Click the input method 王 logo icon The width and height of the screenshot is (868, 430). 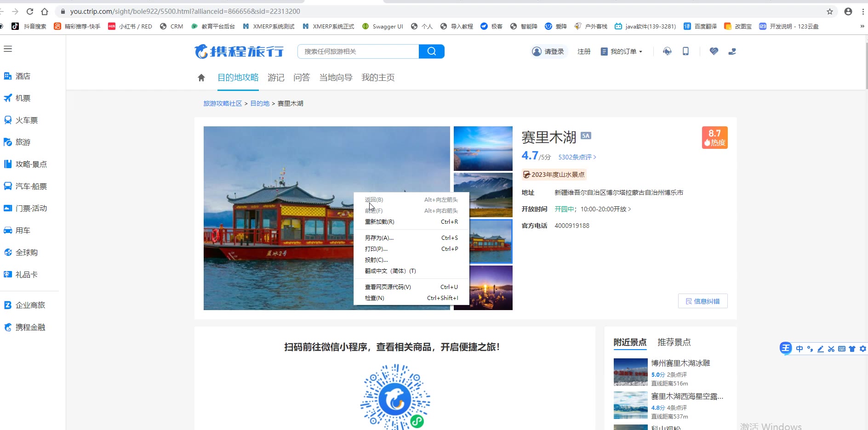pyautogui.click(x=786, y=348)
